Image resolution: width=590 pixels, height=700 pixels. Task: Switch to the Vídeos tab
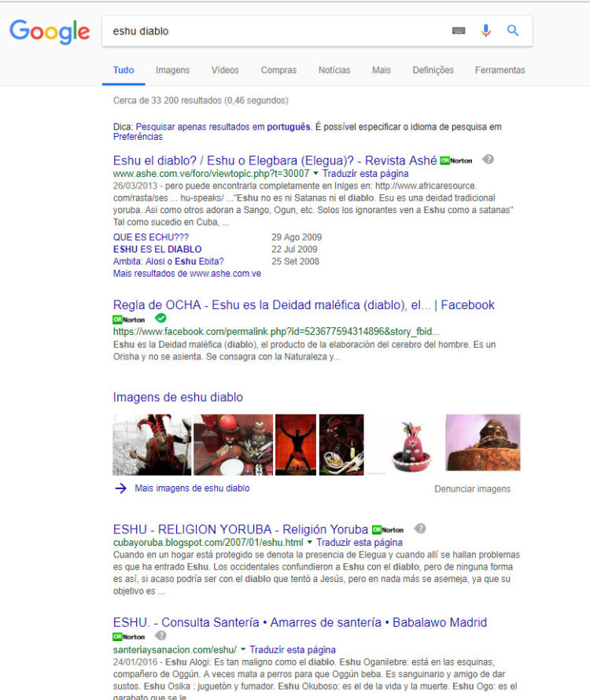tap(225, 70)
